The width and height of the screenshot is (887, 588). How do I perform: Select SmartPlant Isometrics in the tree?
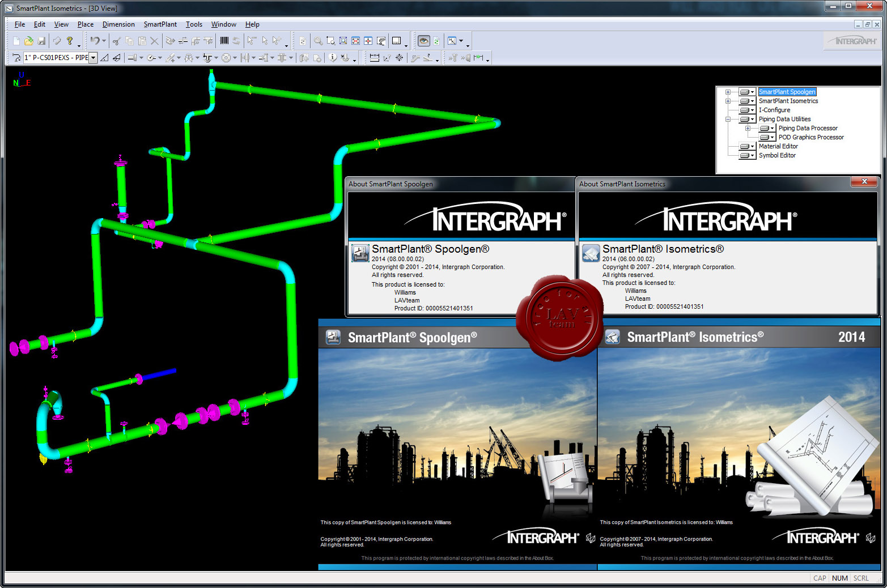[x=788, y=101]
